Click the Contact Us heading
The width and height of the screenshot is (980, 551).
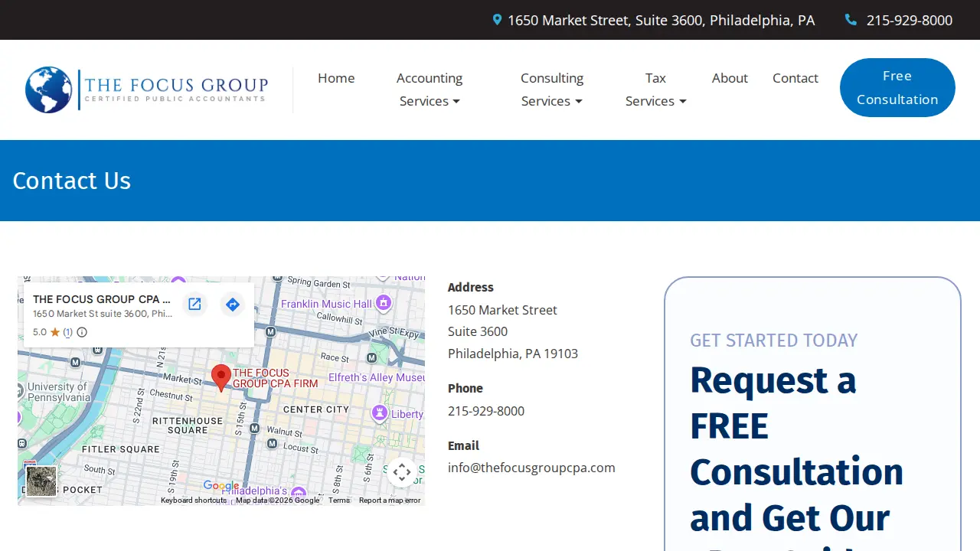72,181
